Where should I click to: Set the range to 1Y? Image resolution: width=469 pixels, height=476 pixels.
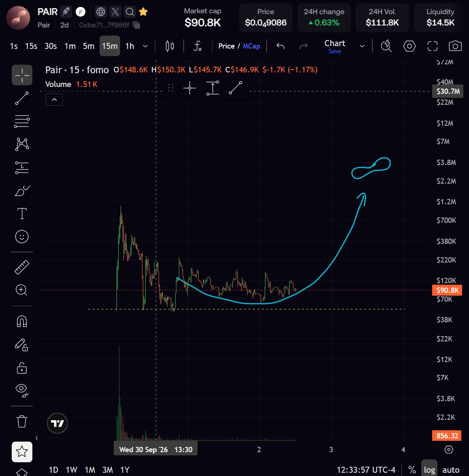pyautogui.click(x=125, y=470)
